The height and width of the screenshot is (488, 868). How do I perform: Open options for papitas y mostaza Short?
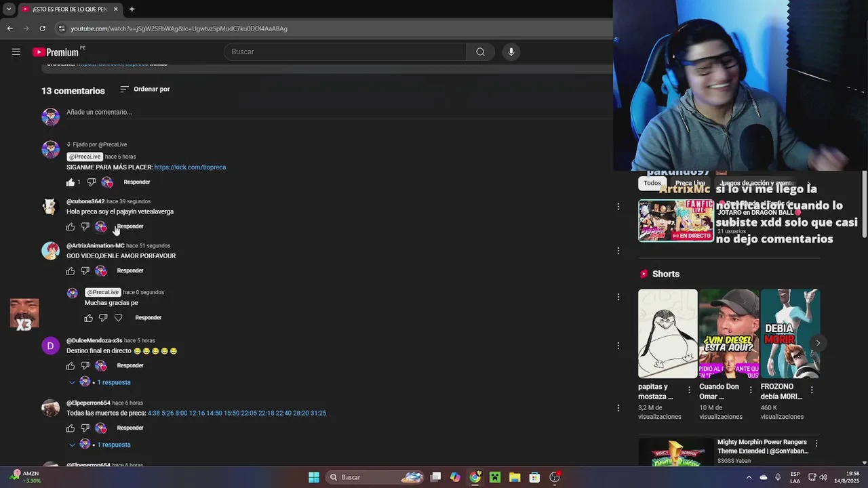point(689,390)
